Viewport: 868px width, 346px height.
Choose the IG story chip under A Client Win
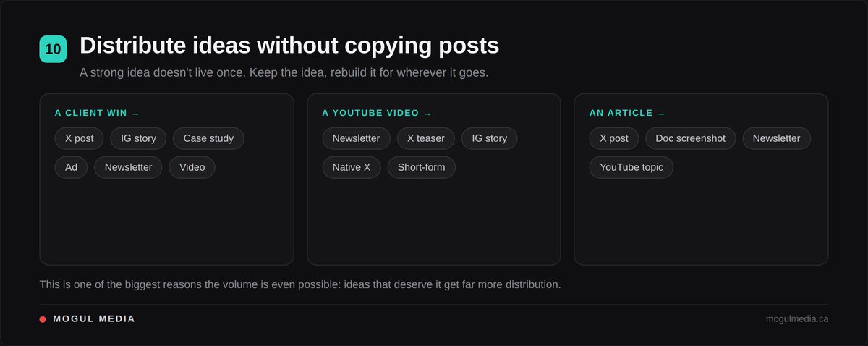(x=138, y=138)
